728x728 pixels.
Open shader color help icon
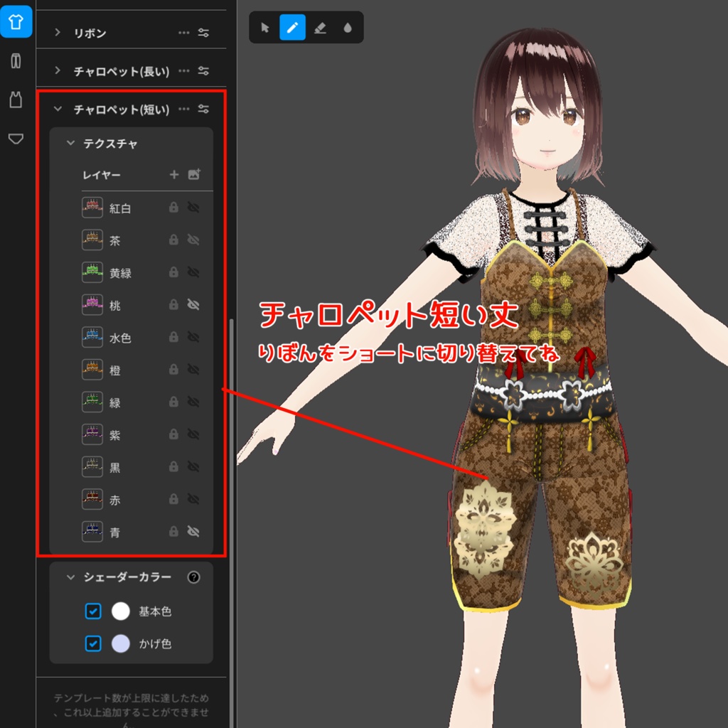coord(193,577)
